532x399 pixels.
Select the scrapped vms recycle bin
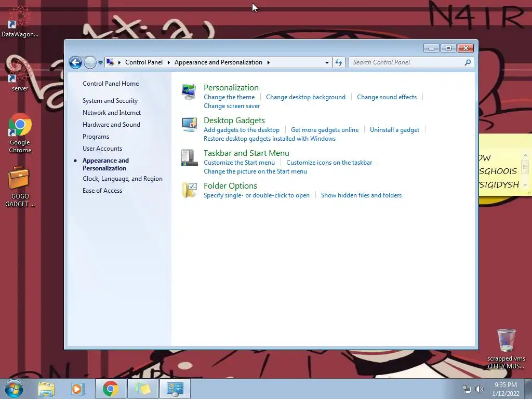pos(506,349)
